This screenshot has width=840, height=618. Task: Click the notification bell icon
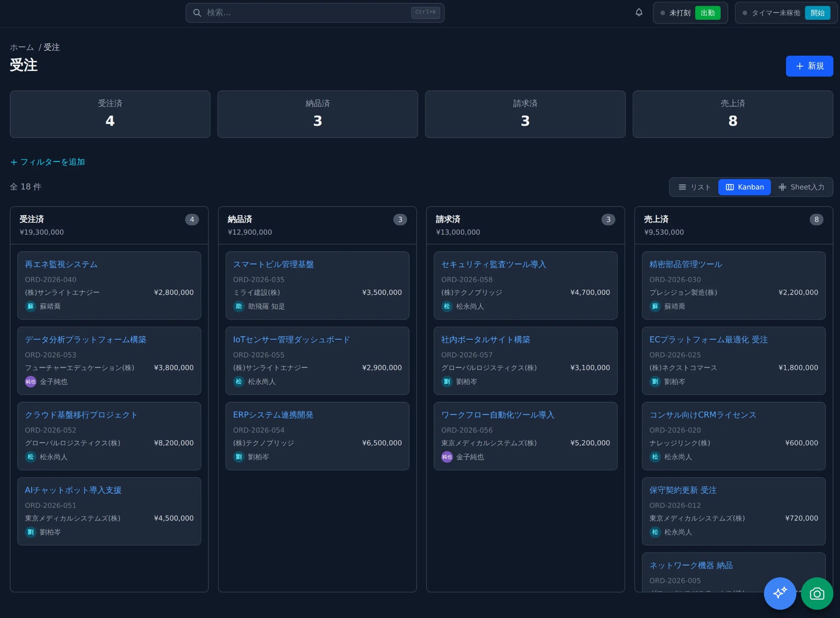coord(639,13)
